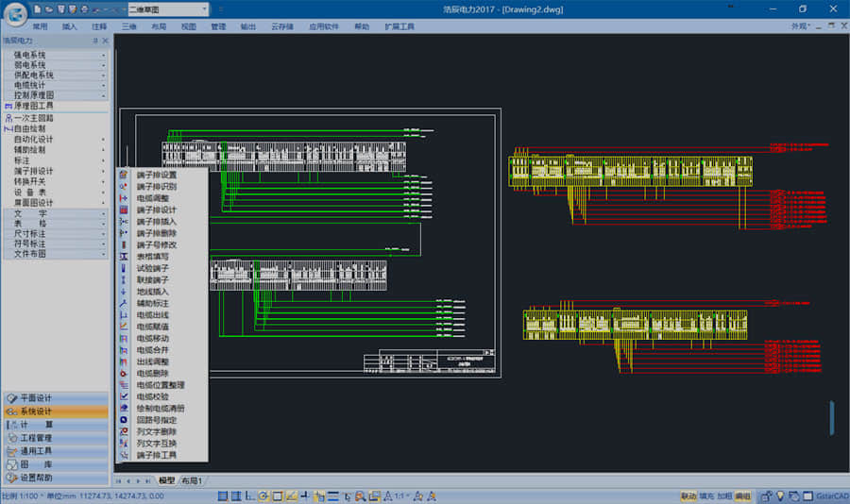Close the 浩辰电力 side panel

pos(105,41)
